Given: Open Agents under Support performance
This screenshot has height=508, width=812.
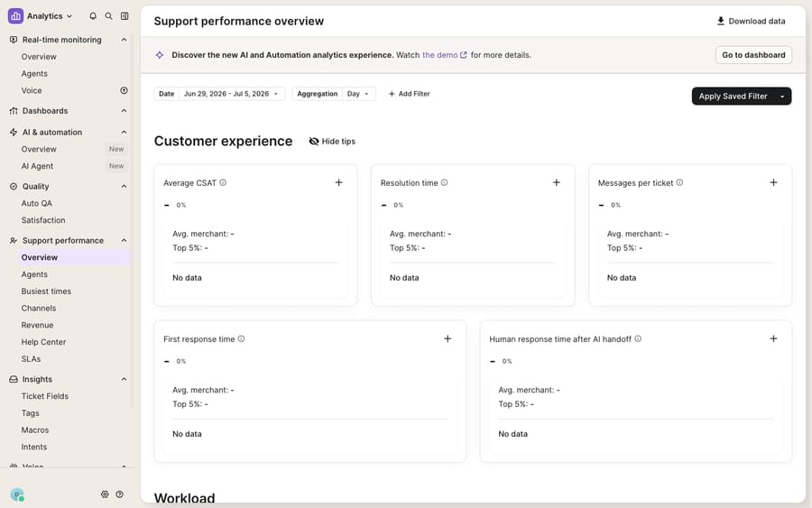Looking at the screenshot, I should pos(34,274).
